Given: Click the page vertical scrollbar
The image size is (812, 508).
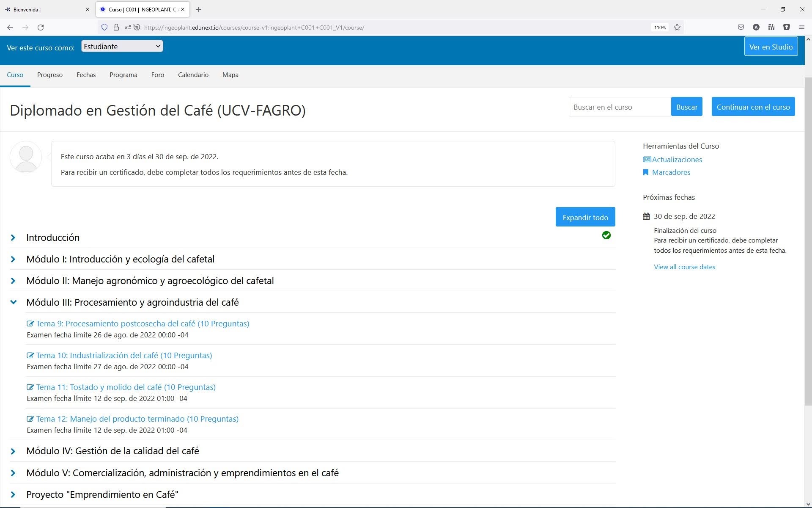Looking at the screenshot, I should 808,241.
